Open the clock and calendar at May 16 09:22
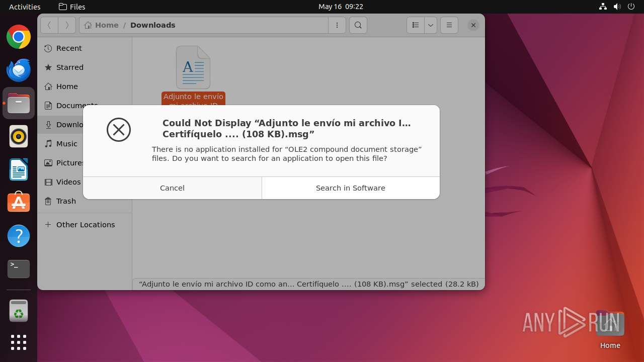 [341, 7]
